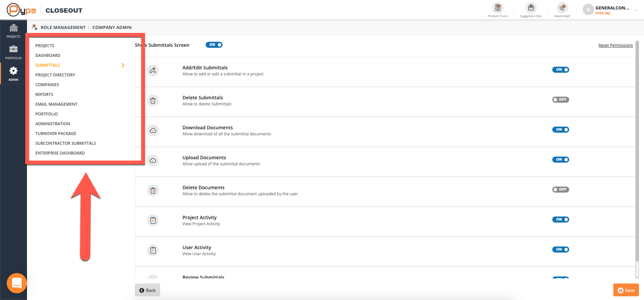Click the Need Help phone icon

click(562, 8)
